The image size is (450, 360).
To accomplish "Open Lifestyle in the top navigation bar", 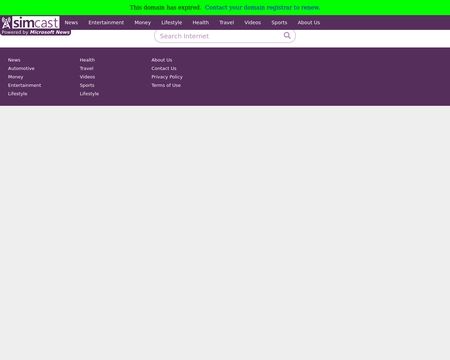I will click(x=172, y=23).
